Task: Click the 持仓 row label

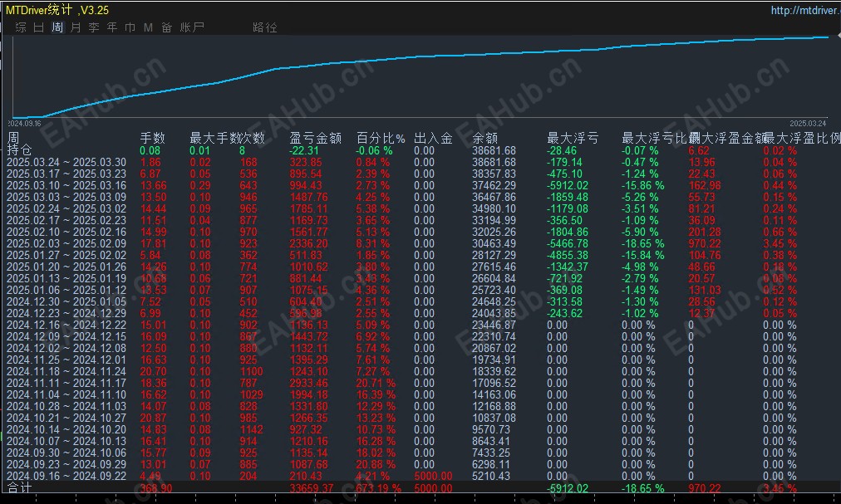Action: [19, 150]
